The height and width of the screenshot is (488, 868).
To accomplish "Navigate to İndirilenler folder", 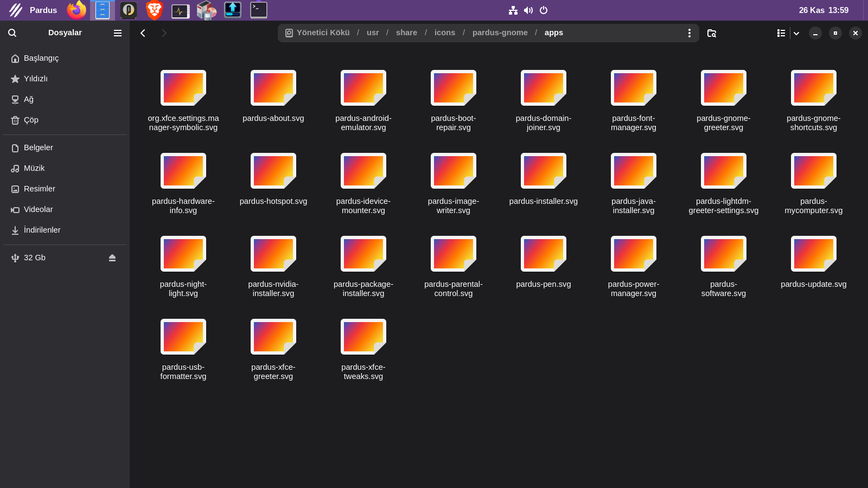I will coord(42,230).
